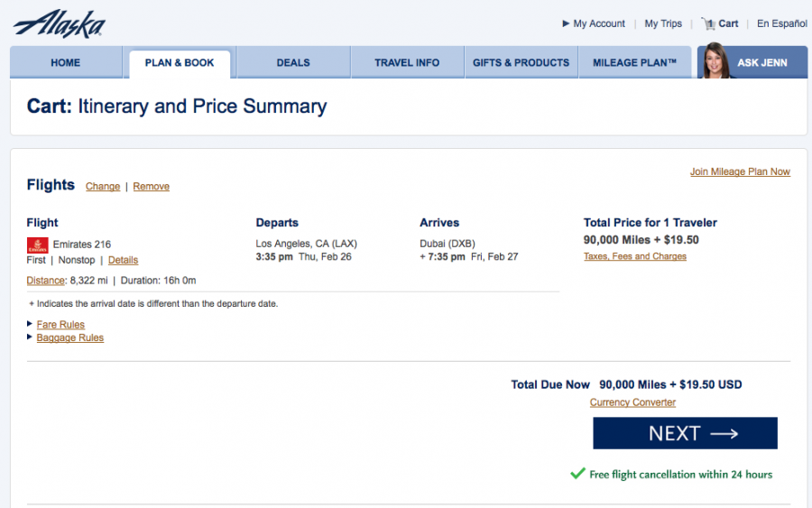Screen dimensions: 812x508
Task: View Taxes, Fees and Charges
Action: coord(635,256)
